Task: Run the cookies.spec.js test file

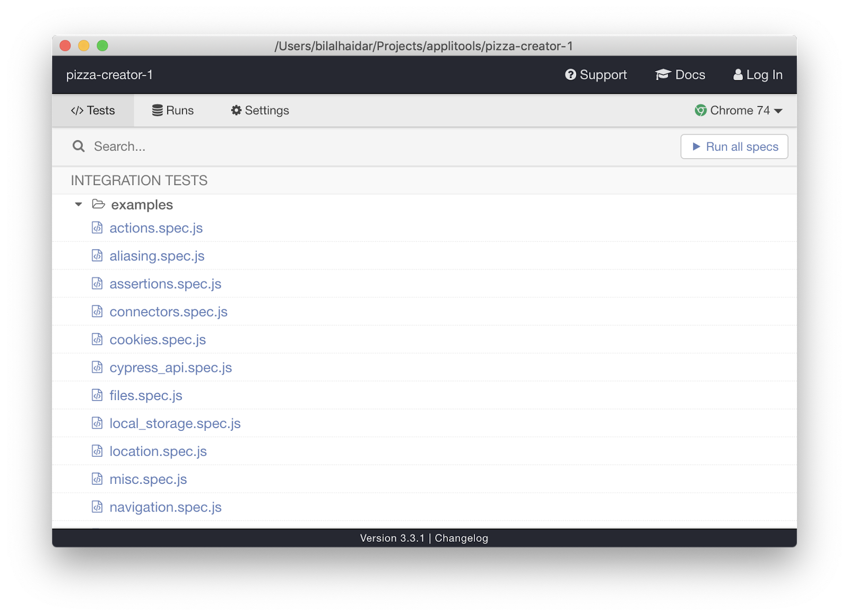Action: click(x=157, y=340)
